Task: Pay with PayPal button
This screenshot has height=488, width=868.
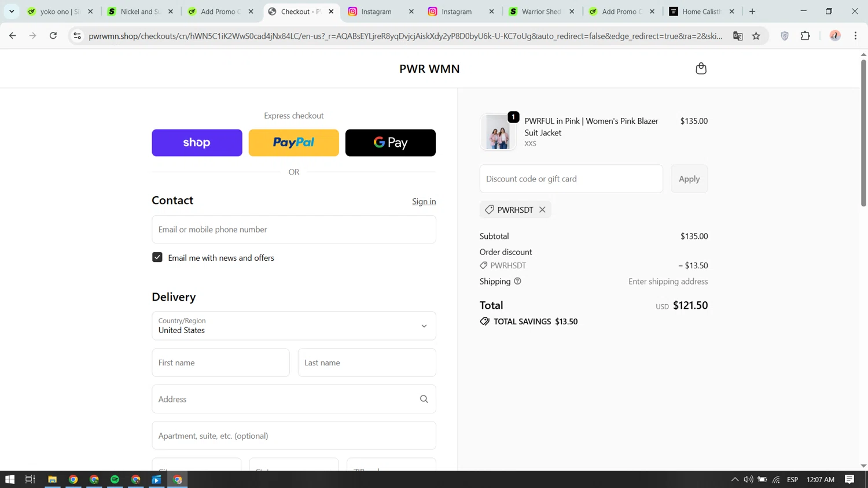Action: tap(294, 143)
